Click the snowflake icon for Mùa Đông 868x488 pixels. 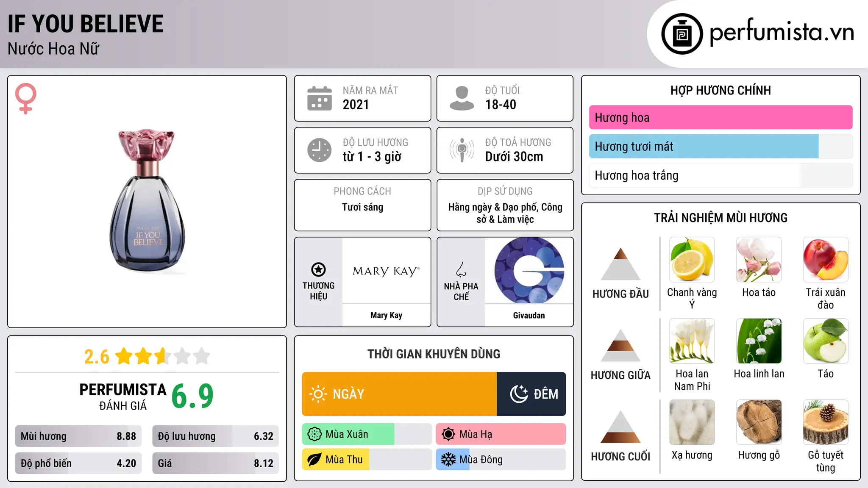tap(448, 460)
